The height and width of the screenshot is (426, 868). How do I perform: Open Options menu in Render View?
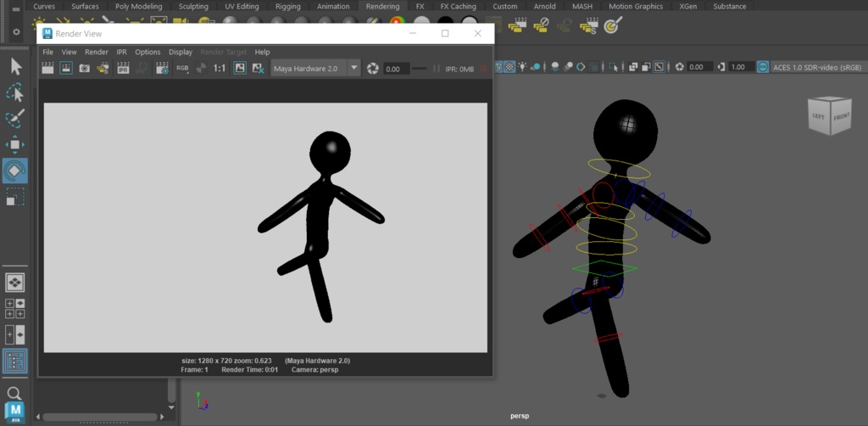pos(147,52)
